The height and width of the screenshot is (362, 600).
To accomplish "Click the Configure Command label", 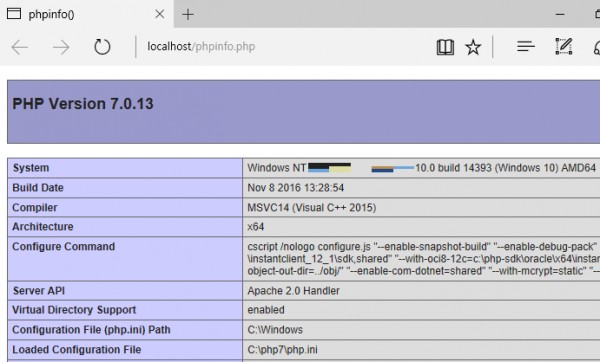I will point(64,246).
